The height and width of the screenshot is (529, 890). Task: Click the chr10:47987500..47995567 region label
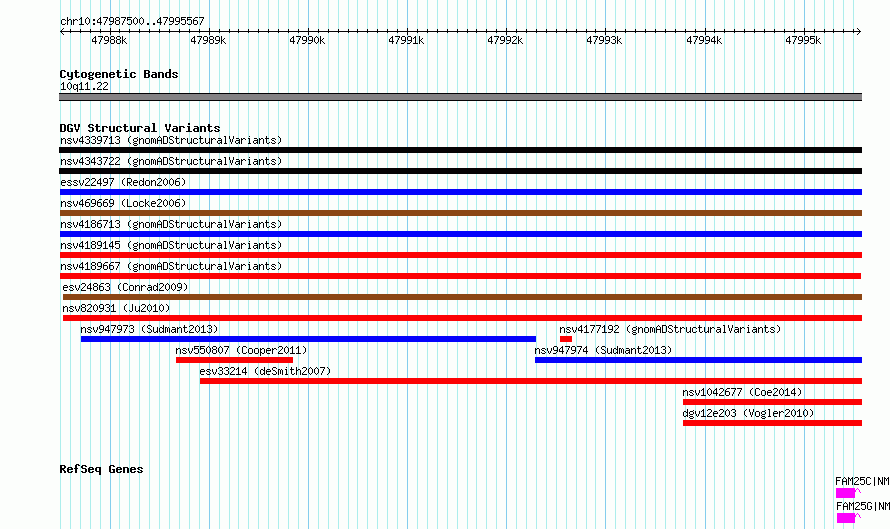[x=132, y=21]
